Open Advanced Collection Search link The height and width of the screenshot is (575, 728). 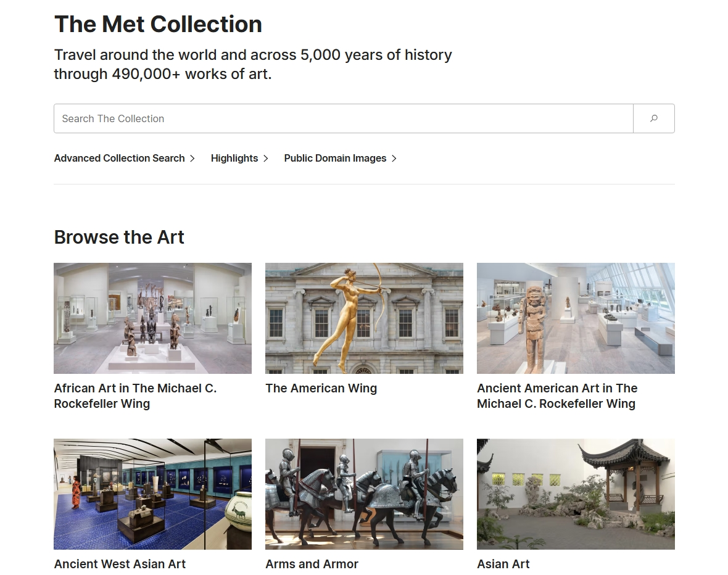pyautogui.click(x=119, y=158)
